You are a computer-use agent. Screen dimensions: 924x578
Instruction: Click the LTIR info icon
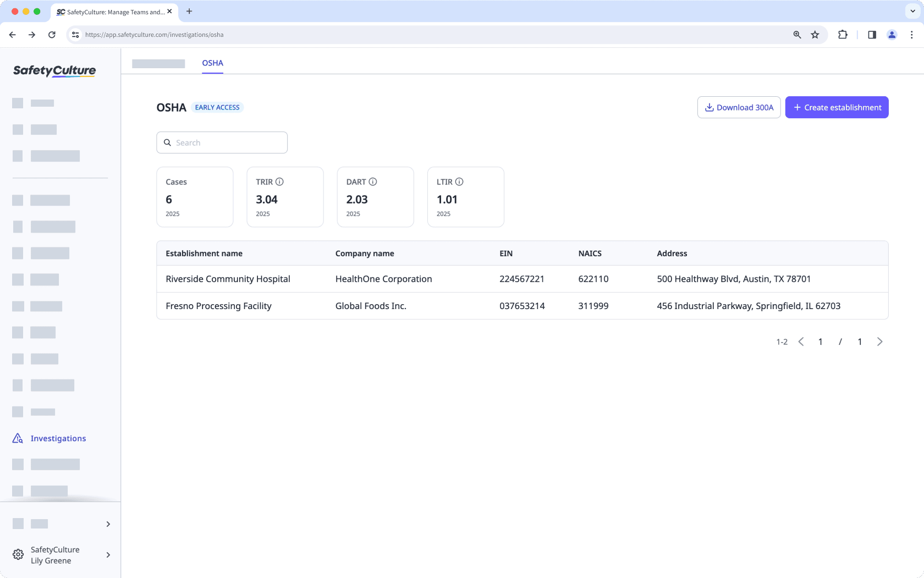point(459,182)
